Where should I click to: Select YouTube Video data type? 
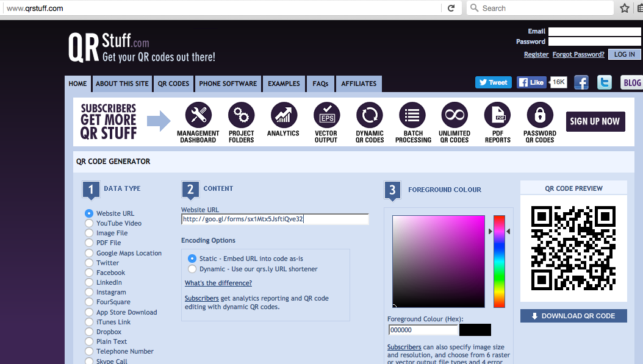(89, 223)
